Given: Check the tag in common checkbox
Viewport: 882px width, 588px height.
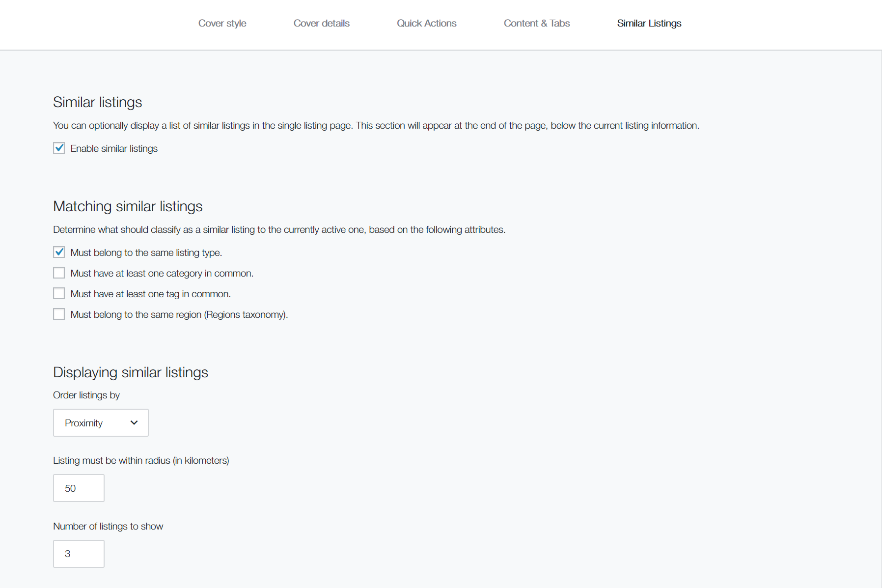Looking at the screenshot, I should tap(59, 293).
